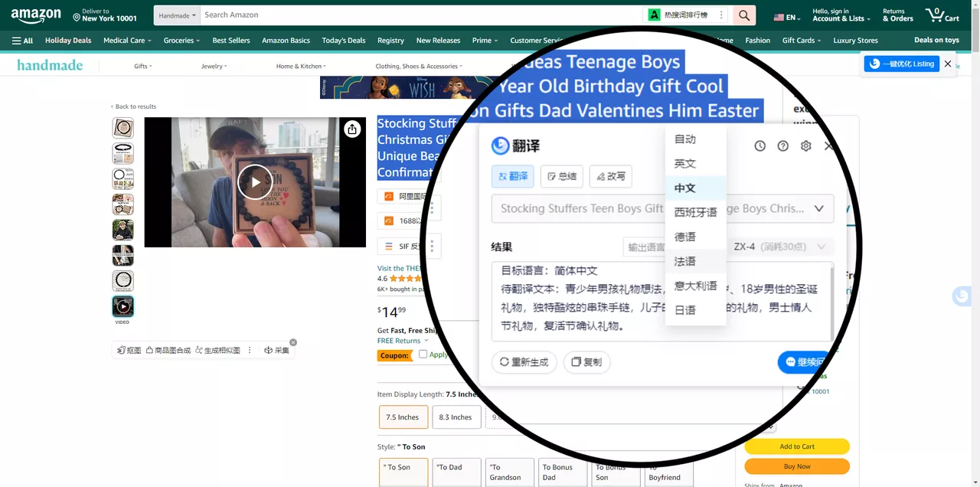Open the Handmade search category dropdown

point(178,15)
